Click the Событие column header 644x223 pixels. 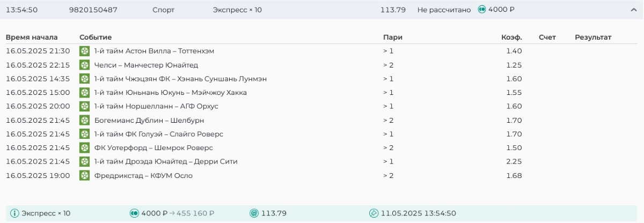pyautogui.click(x=96, y=37)
